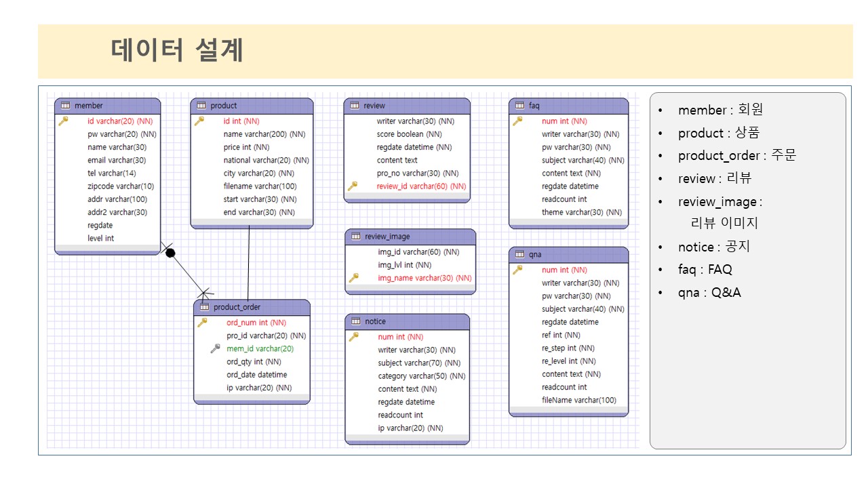Select the member table title
868x488 pixels.
(x=89, y=106)
